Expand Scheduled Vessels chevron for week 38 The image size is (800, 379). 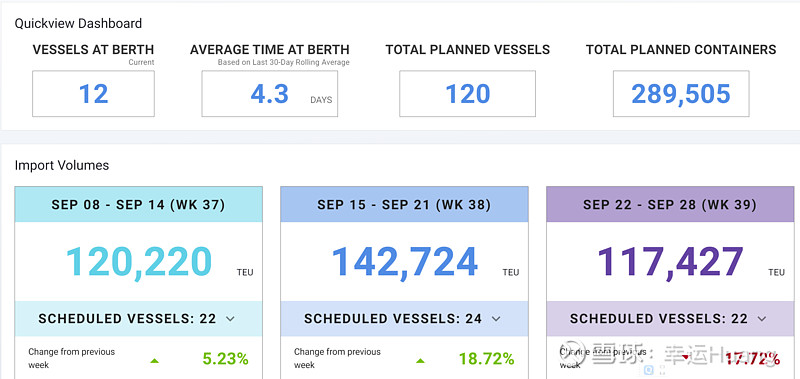point(496,319)
